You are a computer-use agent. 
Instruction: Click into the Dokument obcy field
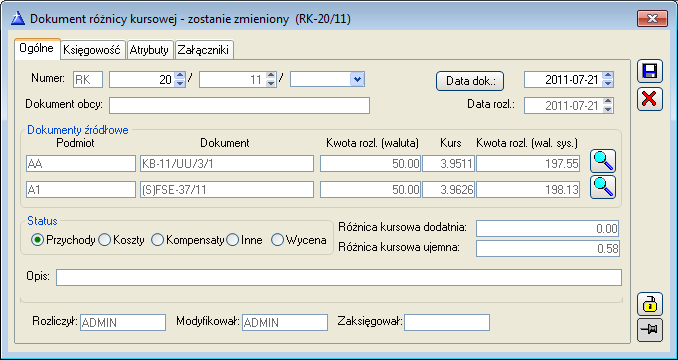(239, 105)
